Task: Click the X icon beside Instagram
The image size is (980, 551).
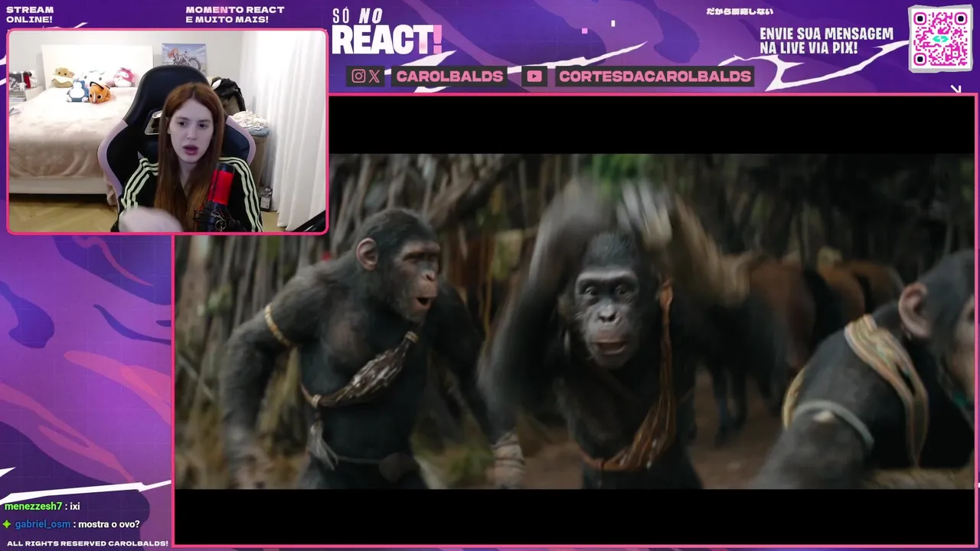Action: 374,76
